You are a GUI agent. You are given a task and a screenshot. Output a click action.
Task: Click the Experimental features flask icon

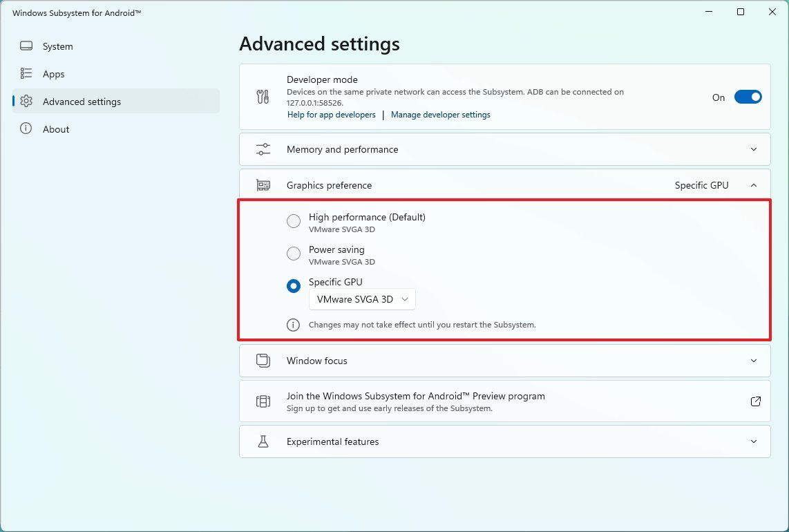click(x=263, y=441)
